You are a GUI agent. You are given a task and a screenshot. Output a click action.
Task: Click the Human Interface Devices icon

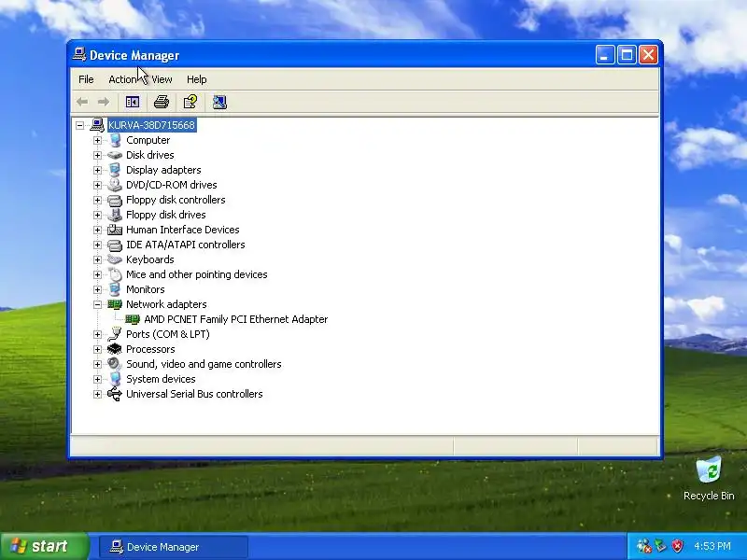click(x=115, y=230)
